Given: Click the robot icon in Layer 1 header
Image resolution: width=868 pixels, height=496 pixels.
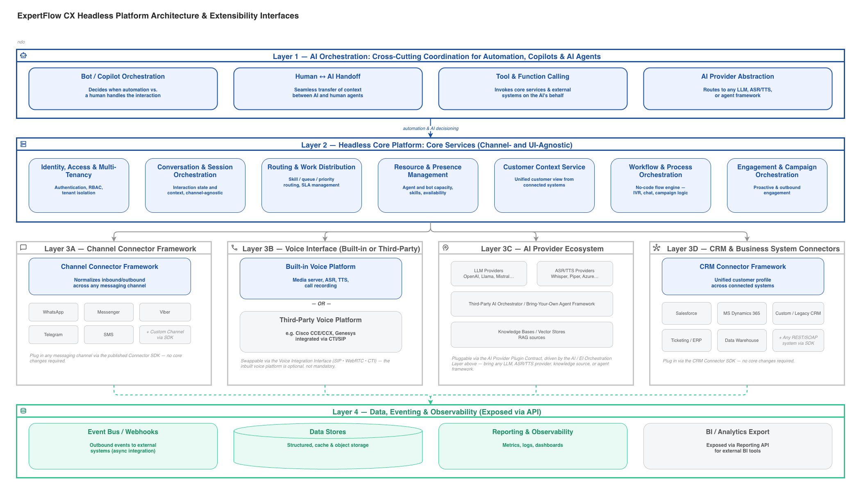Looking at the screenshot, I should tap(23, 55).
